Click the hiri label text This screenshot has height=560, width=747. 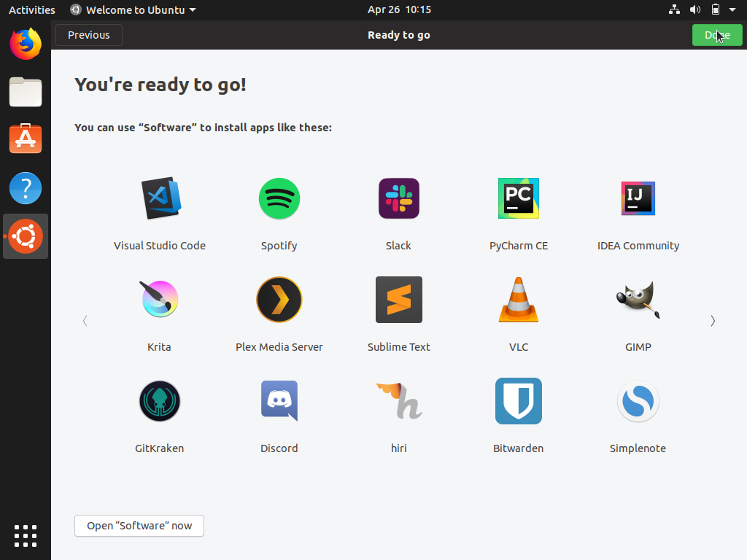point(399,448)
